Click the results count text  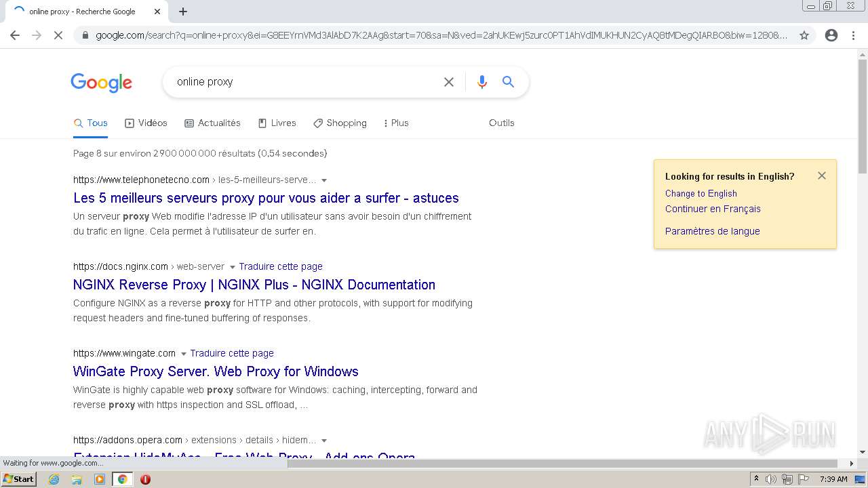coord(200,153)
